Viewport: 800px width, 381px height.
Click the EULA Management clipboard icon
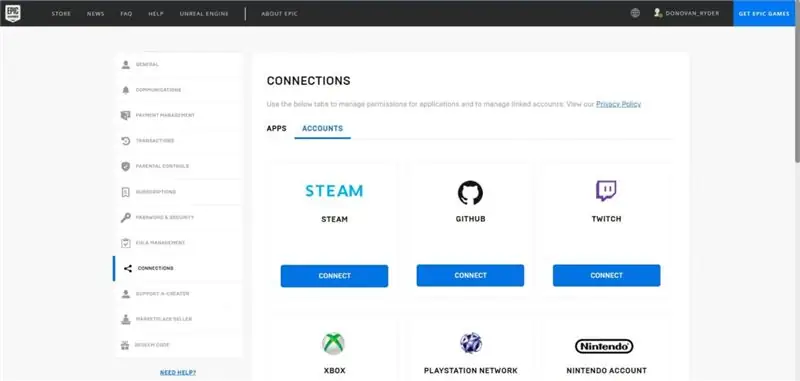pos(126,243)
